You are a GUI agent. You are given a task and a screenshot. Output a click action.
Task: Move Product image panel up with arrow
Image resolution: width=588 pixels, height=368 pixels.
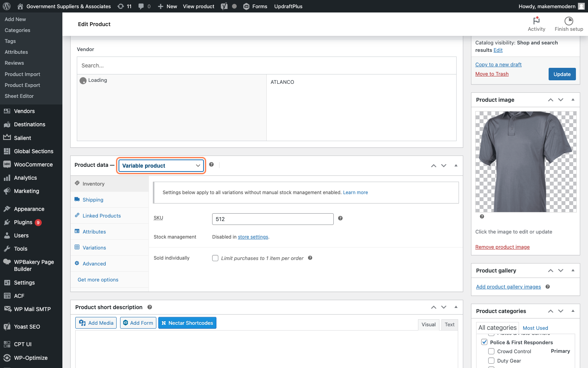tap(551, 100)
